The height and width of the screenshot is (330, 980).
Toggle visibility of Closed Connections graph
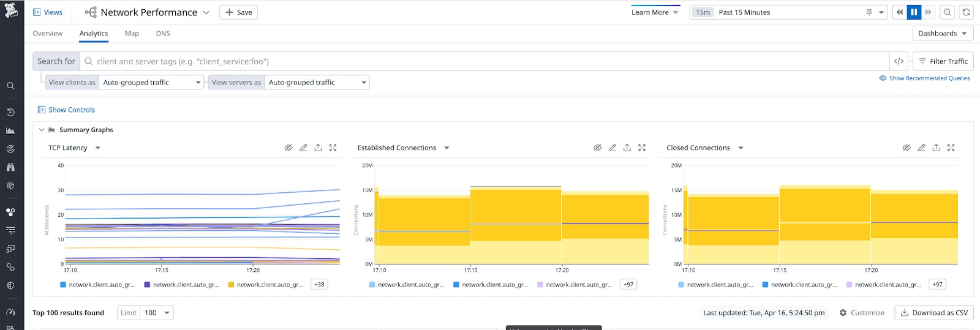coord(907,148)
